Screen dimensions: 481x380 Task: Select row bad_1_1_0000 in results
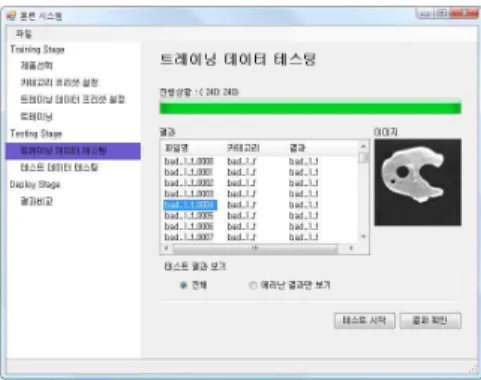189,161
